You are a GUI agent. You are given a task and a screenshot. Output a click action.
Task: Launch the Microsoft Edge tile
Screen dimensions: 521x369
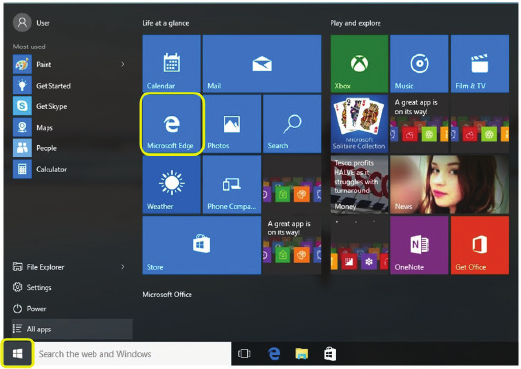click(x=171, y=124)
